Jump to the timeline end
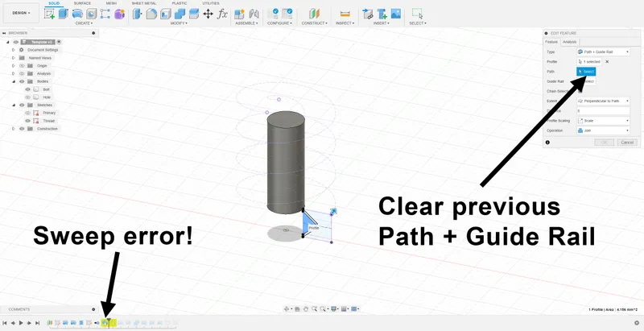This screenshot has width=644, height=331. pos(37,323)
